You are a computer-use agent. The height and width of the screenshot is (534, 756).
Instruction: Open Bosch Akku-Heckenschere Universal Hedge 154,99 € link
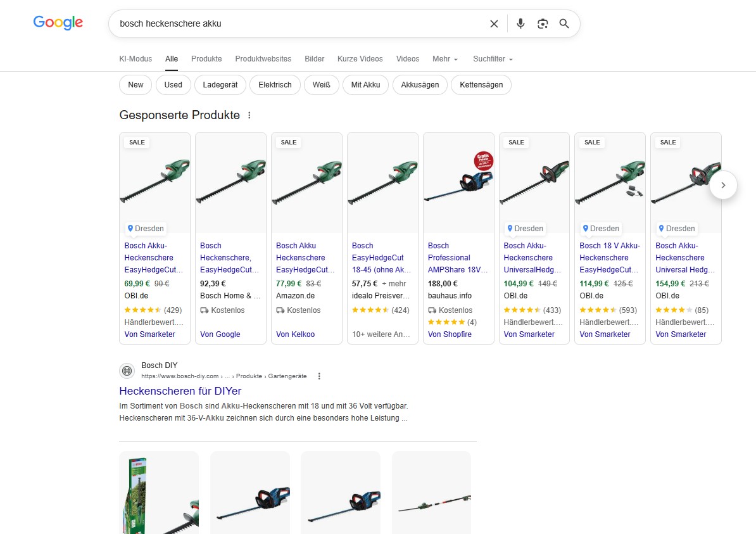[684, 258]
